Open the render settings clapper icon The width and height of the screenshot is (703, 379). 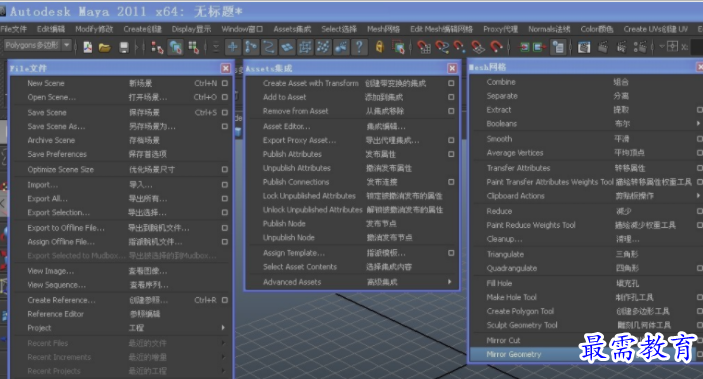(x=641, y=47)
